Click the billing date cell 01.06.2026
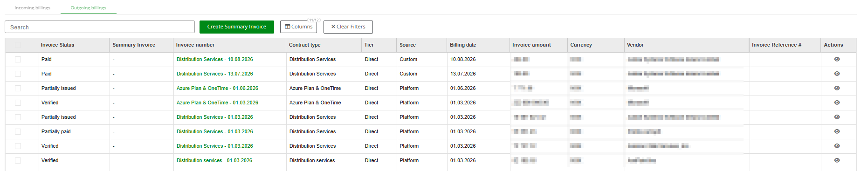The width and height of the screenshot is (868, 171). coord(463,88)
